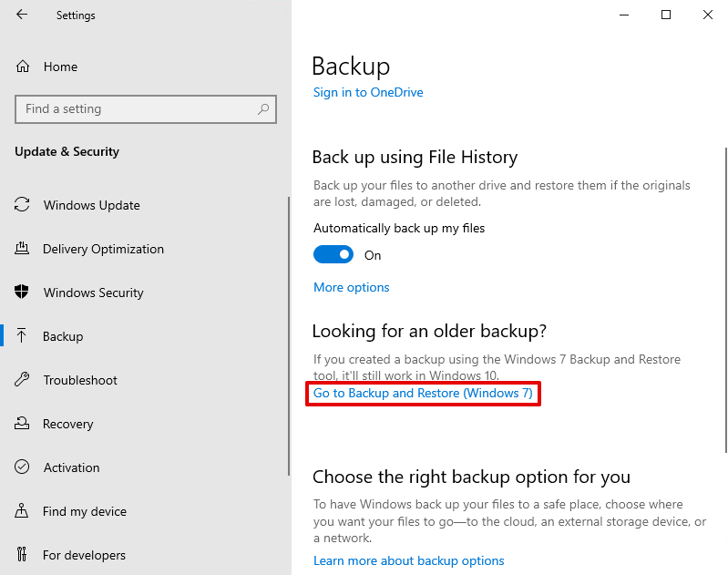Click the Delivery Optimization icon

(22, 249)
